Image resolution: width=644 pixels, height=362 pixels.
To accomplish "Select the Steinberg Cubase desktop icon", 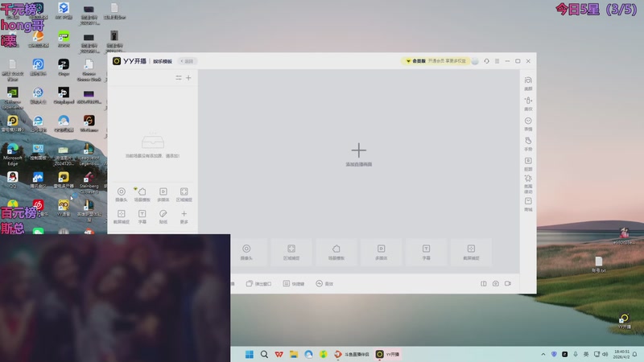I will click(x=89, y=182).
